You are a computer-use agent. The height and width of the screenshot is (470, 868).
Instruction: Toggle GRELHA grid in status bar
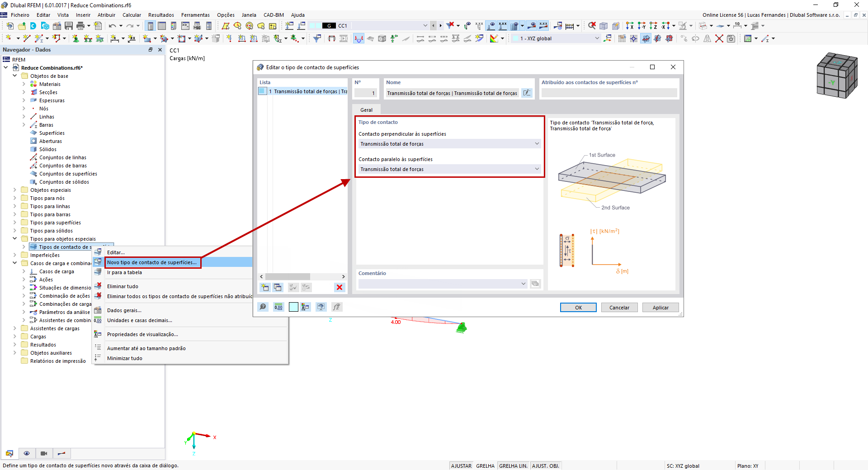click(x=485, y=466)
